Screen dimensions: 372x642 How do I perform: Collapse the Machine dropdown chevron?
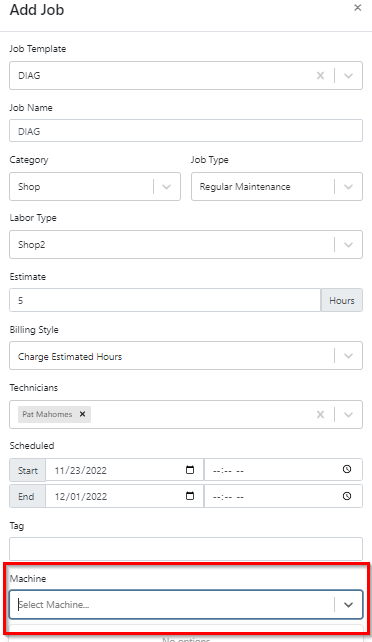(348, 605)
